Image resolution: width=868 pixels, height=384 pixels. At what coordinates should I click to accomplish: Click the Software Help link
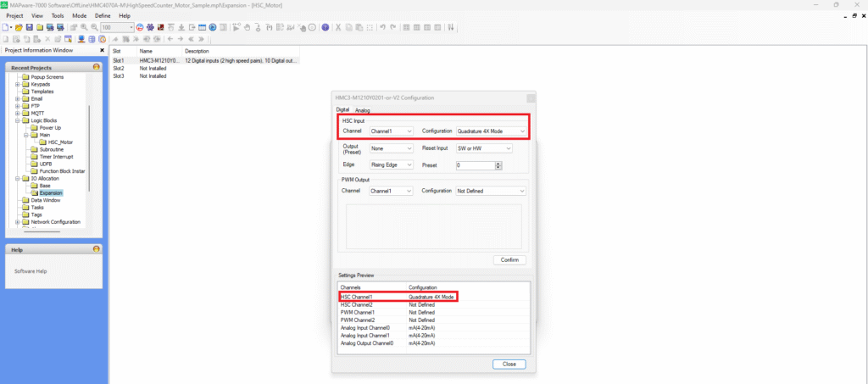coord(31,271)
